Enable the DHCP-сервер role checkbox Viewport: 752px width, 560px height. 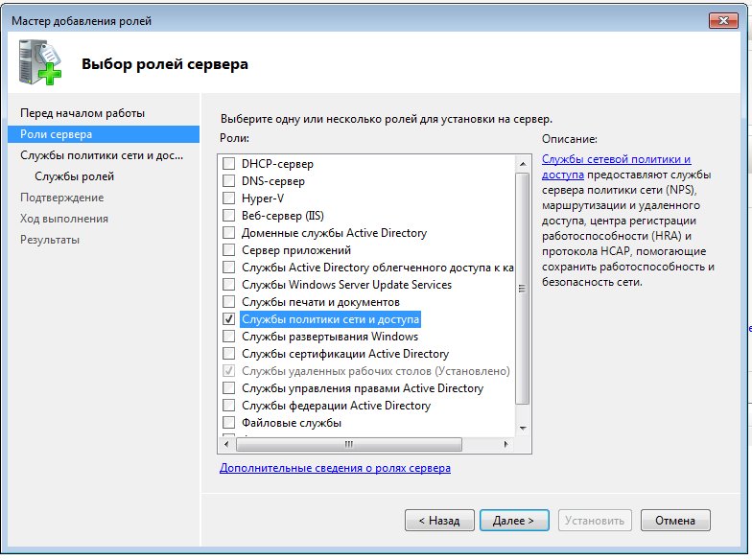(x=228, y=164)
